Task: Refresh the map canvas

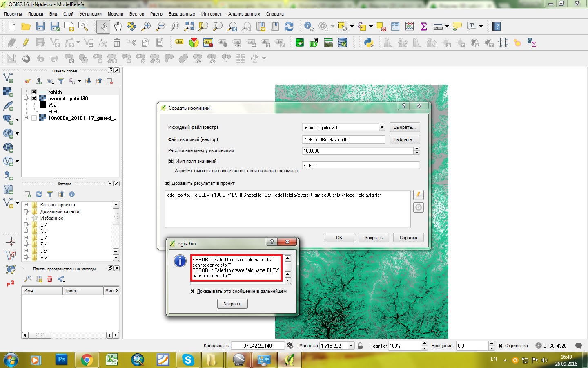Action: pyautogui.click(x=289, y=27)
